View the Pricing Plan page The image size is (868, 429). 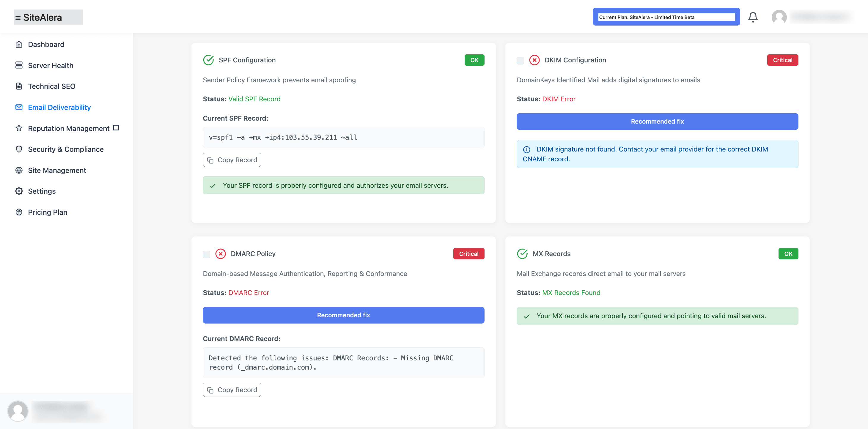click(48, 212)
